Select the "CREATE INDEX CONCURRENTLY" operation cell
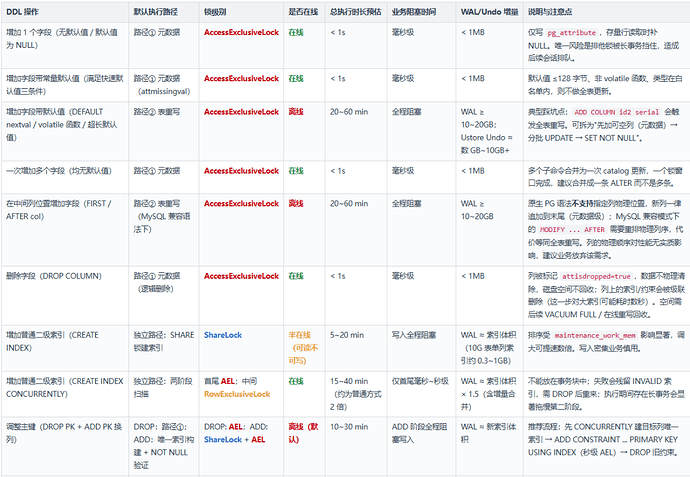Image resolution: width=690 pixels, height=477 pixels. [65, 394]
